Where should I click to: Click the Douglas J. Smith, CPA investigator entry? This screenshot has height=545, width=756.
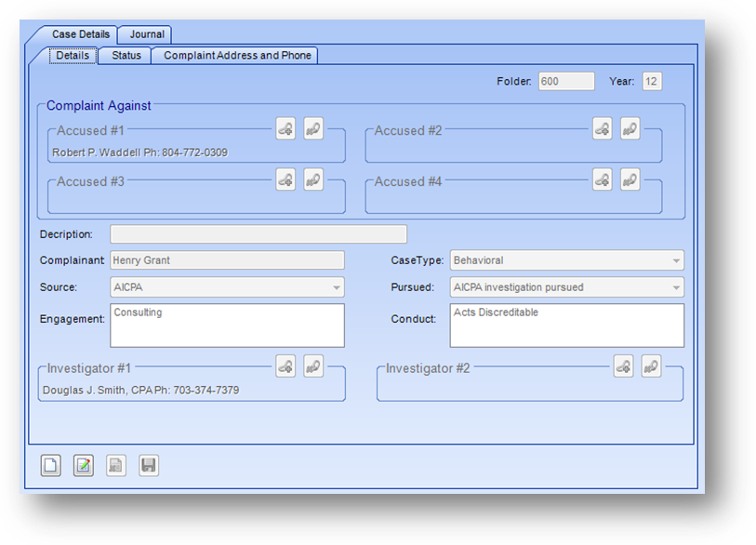pyautogui.click(x=140, y=391)
